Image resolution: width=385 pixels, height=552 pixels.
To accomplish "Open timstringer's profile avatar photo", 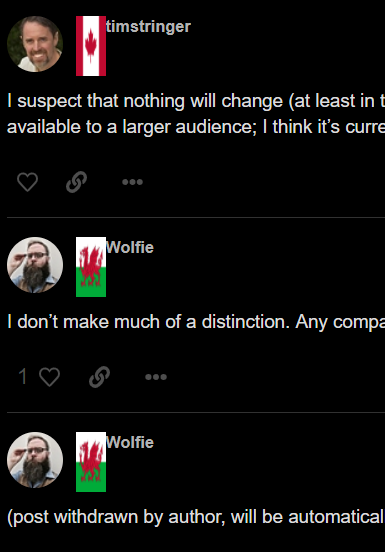I will tap(35, 44).
